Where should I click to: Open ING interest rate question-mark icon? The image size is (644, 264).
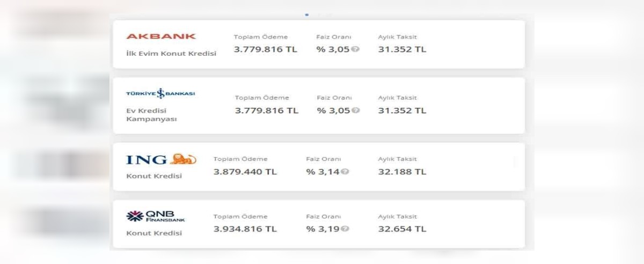[345, 172]
